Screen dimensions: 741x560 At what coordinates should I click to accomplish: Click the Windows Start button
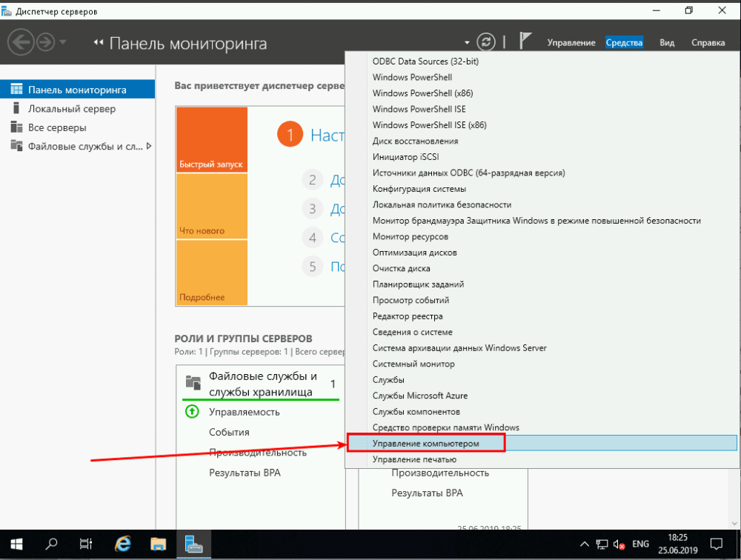[x=16, y=544]
